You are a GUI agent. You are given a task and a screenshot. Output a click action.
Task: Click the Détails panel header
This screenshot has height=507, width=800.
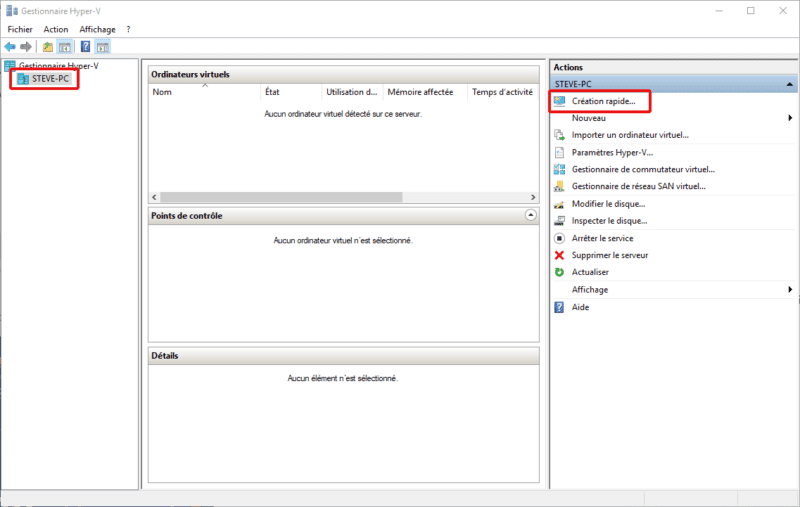(x=343, y=356)
